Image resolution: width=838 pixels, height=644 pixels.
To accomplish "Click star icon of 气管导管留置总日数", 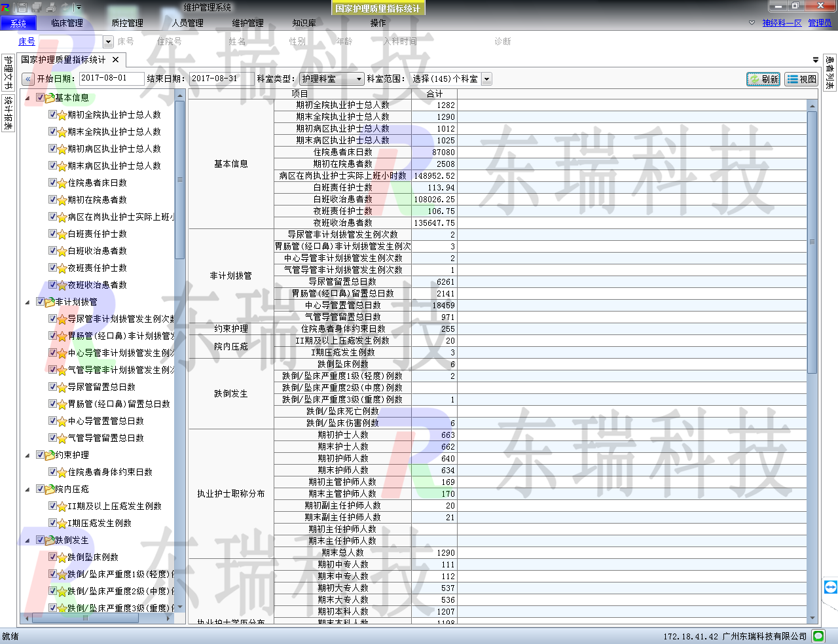I will click(x=62, y=438).
